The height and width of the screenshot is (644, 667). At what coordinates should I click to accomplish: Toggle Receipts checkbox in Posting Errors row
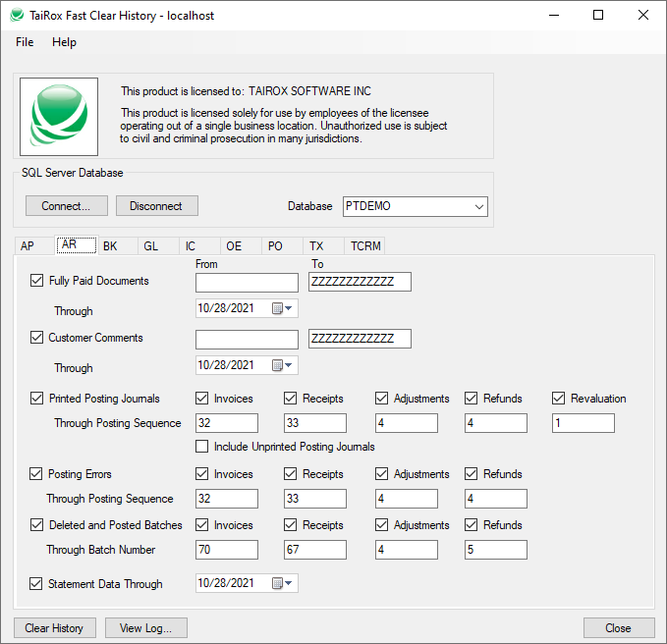point(290,473)
